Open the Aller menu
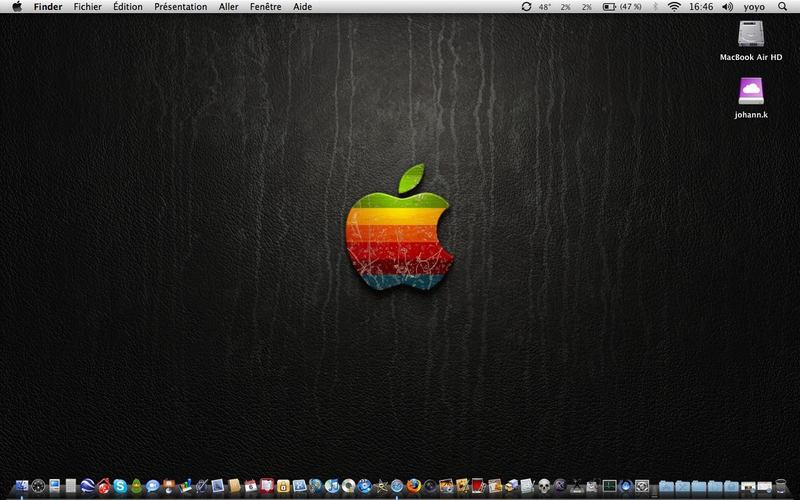This screenshot has width=800, height=500. tap(229, 7)
